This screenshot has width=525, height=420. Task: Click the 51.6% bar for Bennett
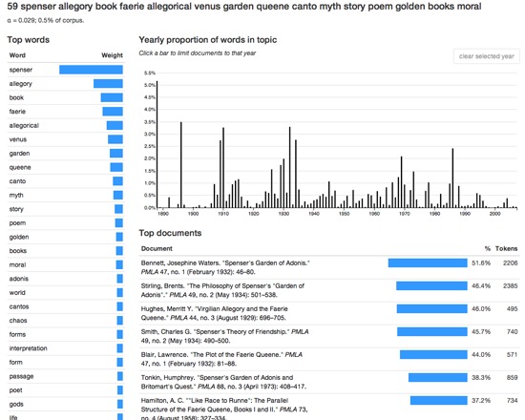(x=428, y=262)
